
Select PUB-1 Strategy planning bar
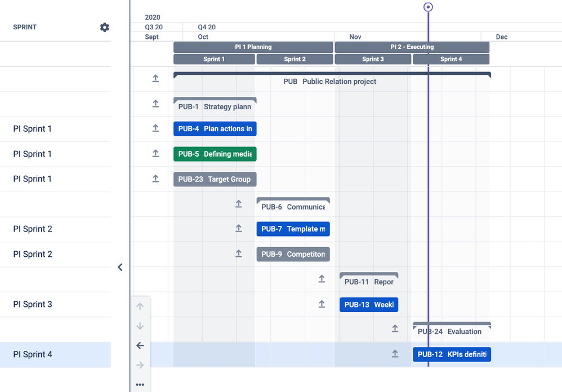pos(215,105)
